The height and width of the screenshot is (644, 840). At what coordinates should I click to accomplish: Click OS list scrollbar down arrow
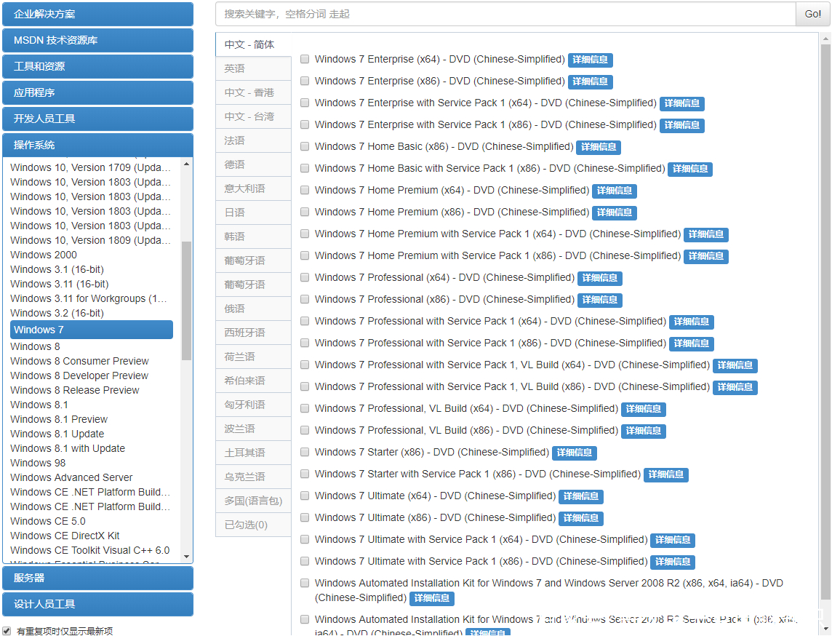186,557
